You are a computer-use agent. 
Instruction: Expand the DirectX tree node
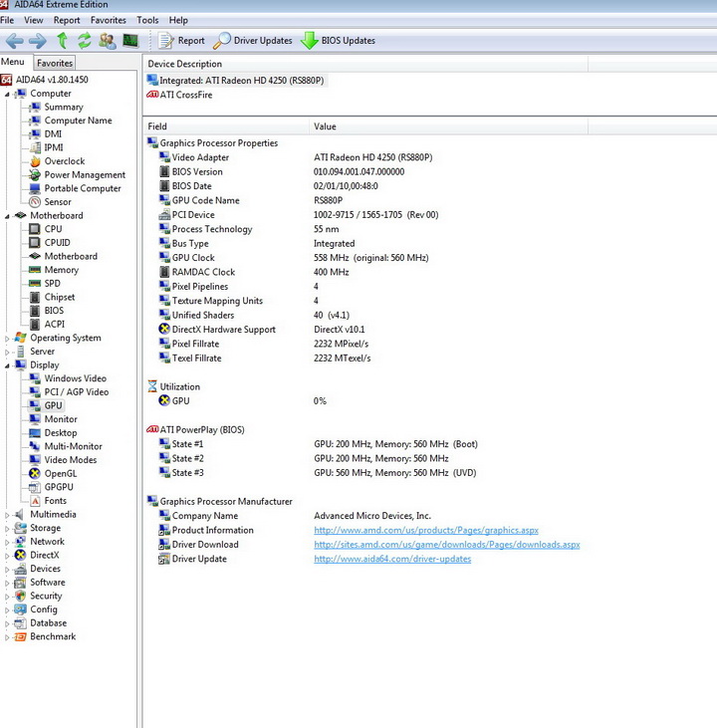click(x=7, y=556)
